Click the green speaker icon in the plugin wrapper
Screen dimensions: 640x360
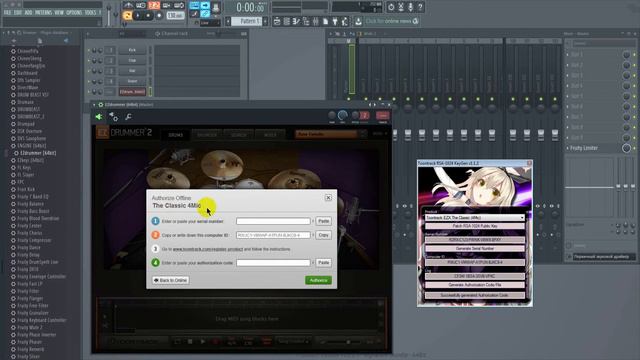pos(99,117)
